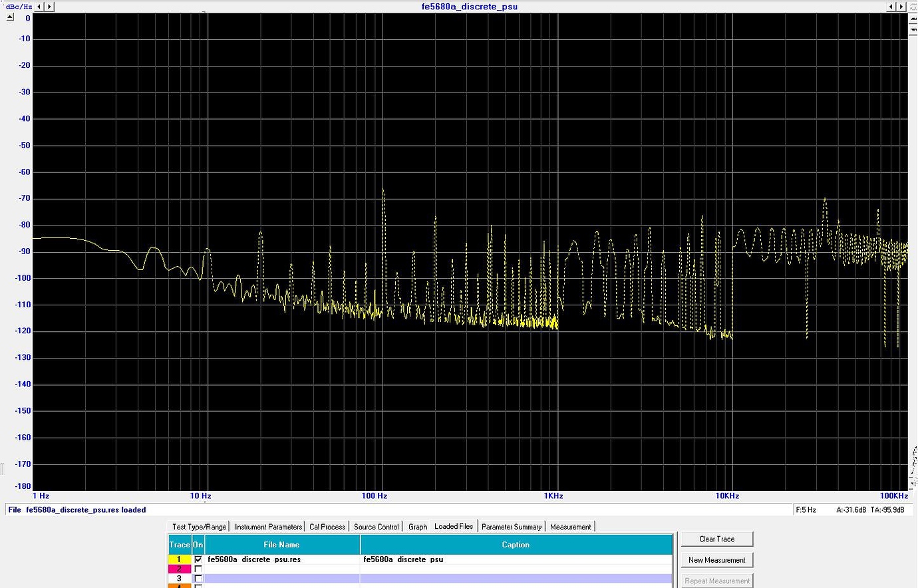Screen dimensions: 918x588
Task: Start a New Measurement
Action: pyautogui.click(x=716, y=560)
